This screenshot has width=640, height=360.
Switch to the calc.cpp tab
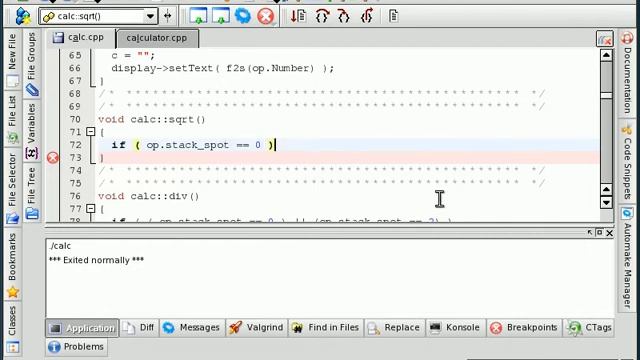click(x=81, y=38)
